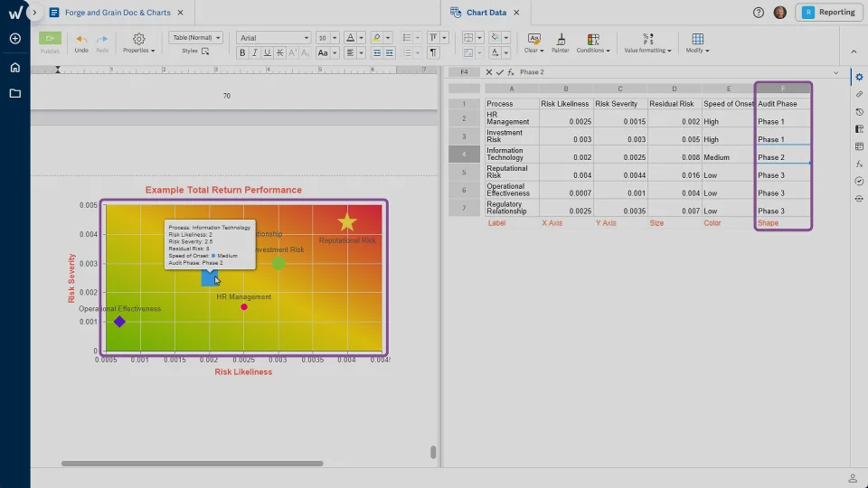Go to the Home icon
This screenshot has height=488, width=868.
(15, 68)
